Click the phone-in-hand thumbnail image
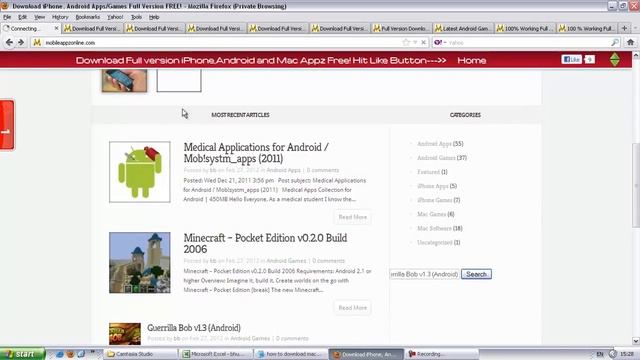 (x=124, y=80)
